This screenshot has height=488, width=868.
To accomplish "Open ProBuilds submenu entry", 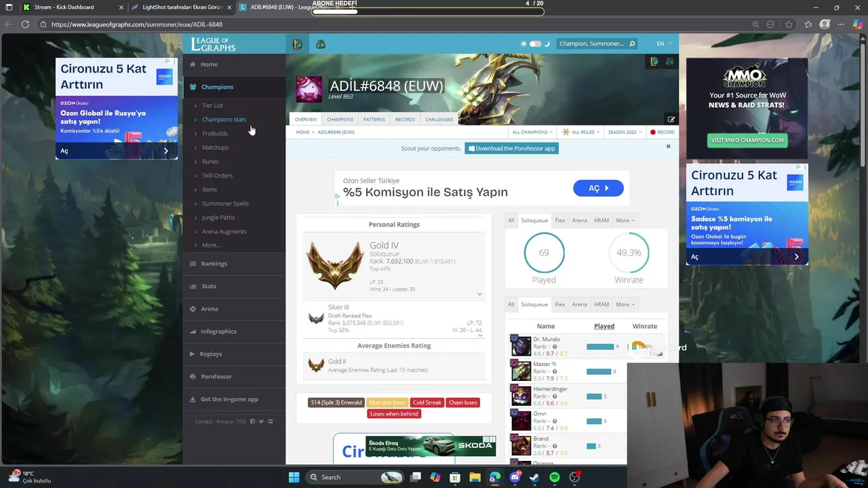I will (x=214, y=134).
